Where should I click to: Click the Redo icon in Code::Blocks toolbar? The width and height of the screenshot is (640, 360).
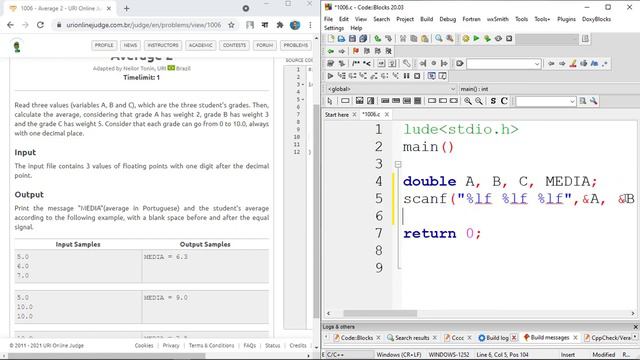click(388, 38)
